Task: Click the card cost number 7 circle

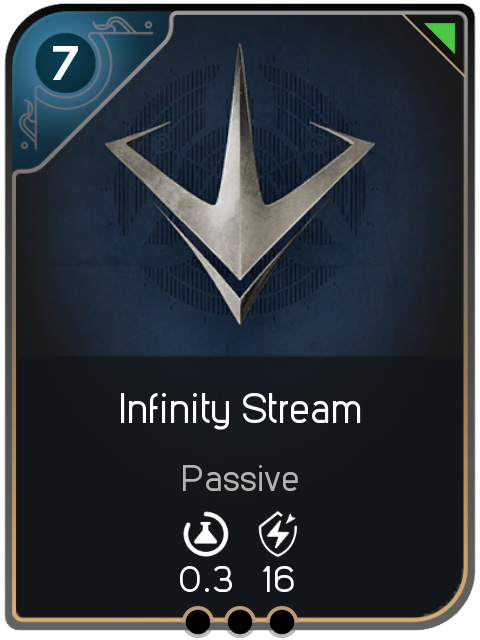Action: pyautogui.click(x=62, y=62)
